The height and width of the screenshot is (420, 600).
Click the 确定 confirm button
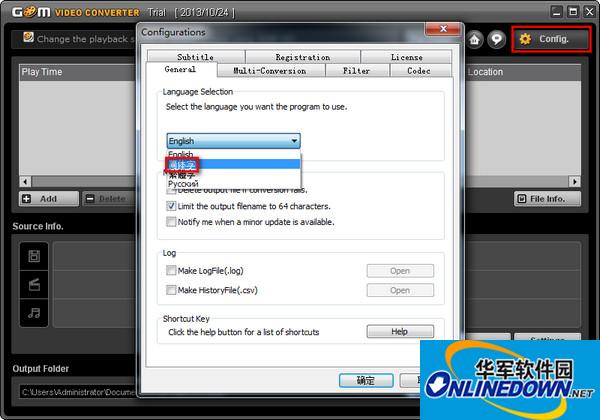point(366,381)
